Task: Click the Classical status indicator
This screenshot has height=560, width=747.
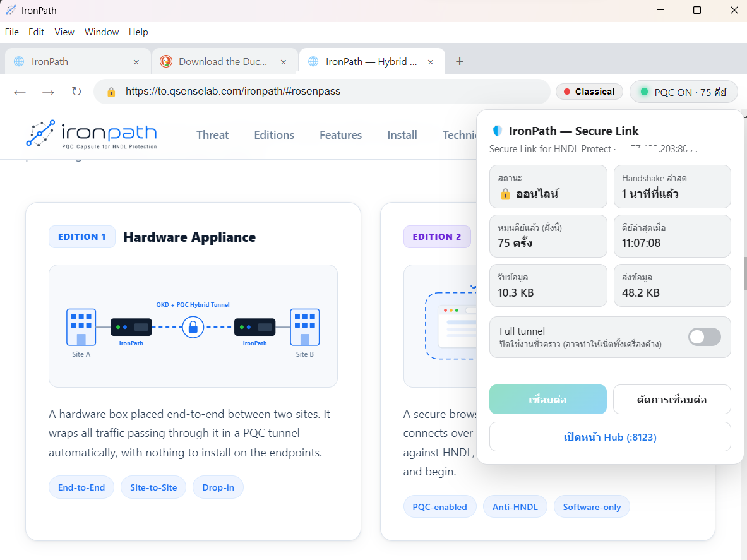Action: [x=589, y=92]
